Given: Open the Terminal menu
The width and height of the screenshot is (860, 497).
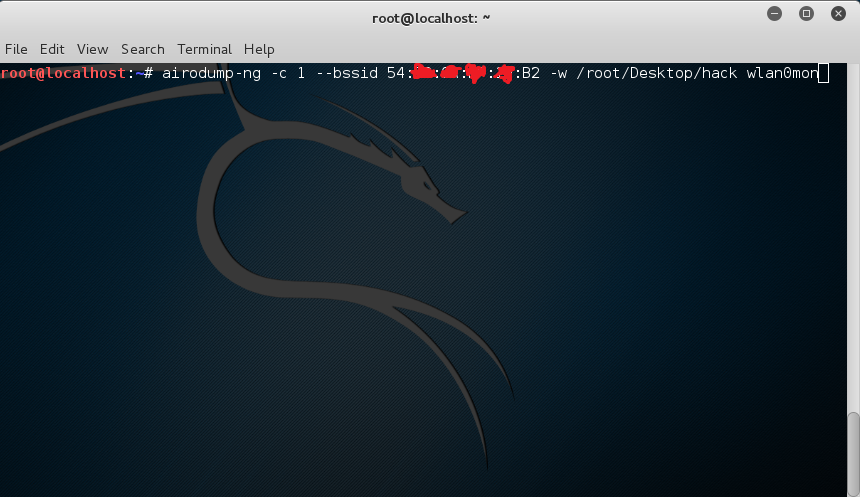Looking at the screenshot, I should (x=205, y=49).
